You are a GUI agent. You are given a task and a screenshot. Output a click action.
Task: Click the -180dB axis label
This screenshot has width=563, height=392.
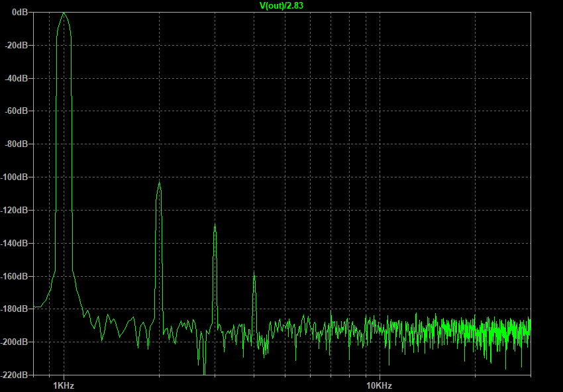[15, 309]
